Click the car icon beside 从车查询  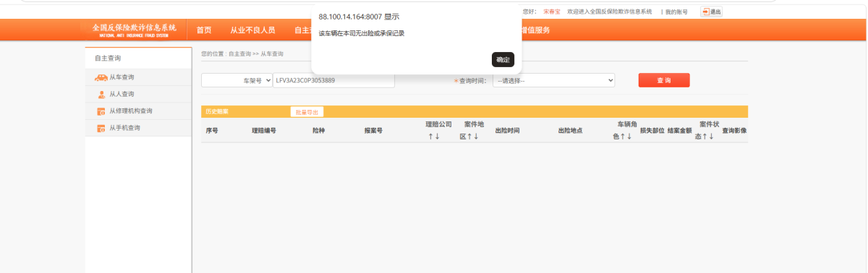click(101, 77)
